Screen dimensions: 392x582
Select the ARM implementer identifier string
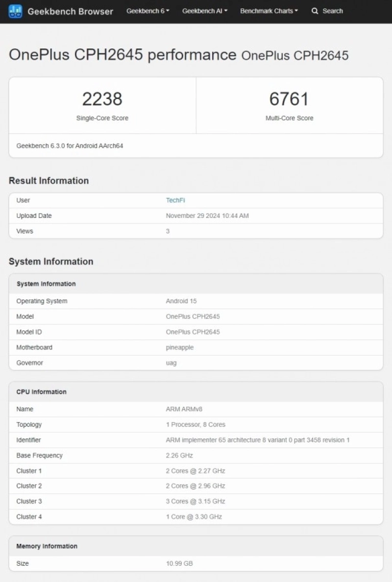[258, 440]
